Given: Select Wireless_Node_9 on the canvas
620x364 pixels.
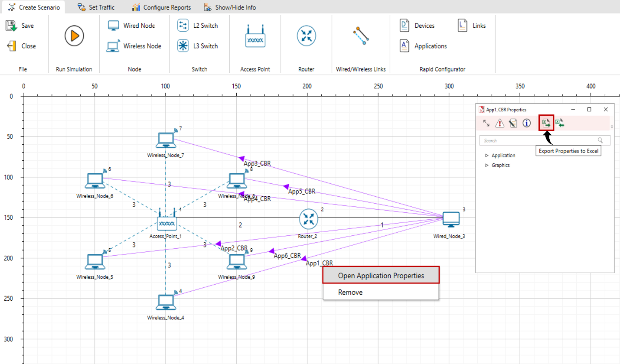Looking at the screenshot, I should click(236, 262).
